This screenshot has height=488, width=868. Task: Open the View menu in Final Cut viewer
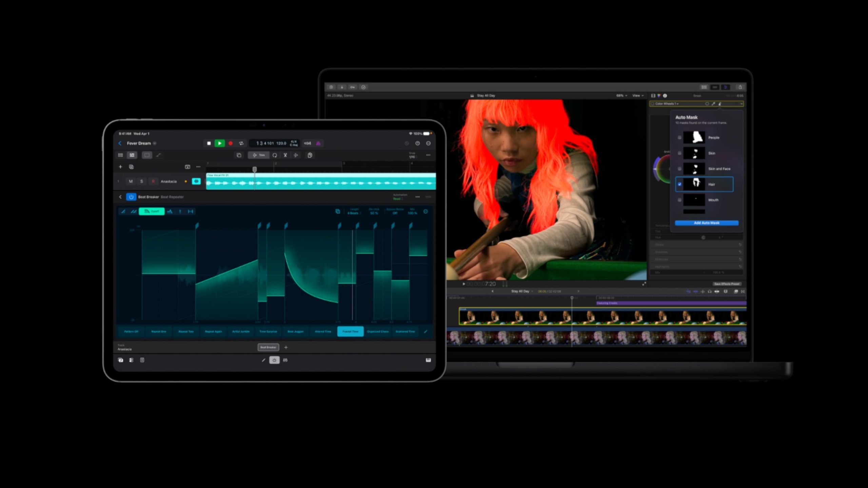638,96
